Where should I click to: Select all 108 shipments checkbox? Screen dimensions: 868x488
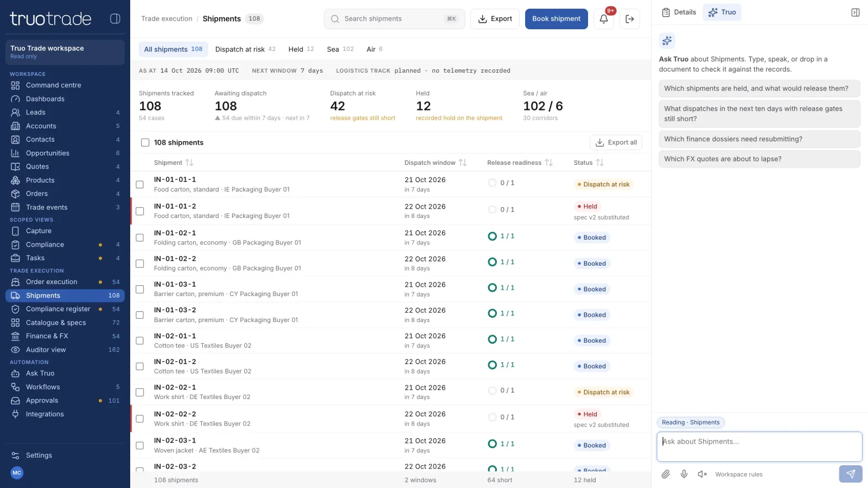tap(145, 143)
